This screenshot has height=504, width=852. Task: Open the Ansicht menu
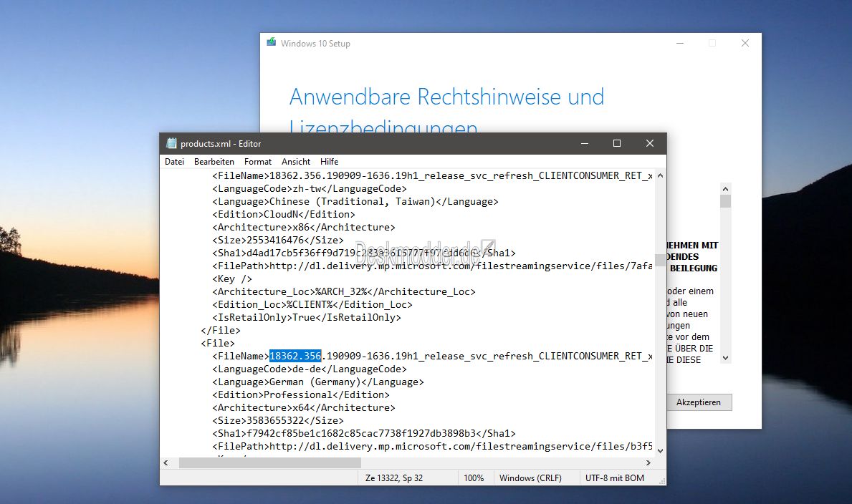coord(296,161)
